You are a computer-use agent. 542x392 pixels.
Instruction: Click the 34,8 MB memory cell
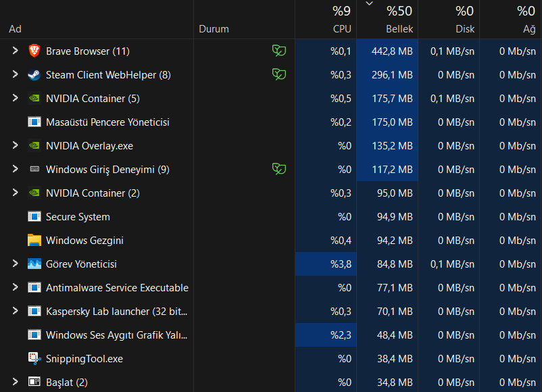pos(387,383)
